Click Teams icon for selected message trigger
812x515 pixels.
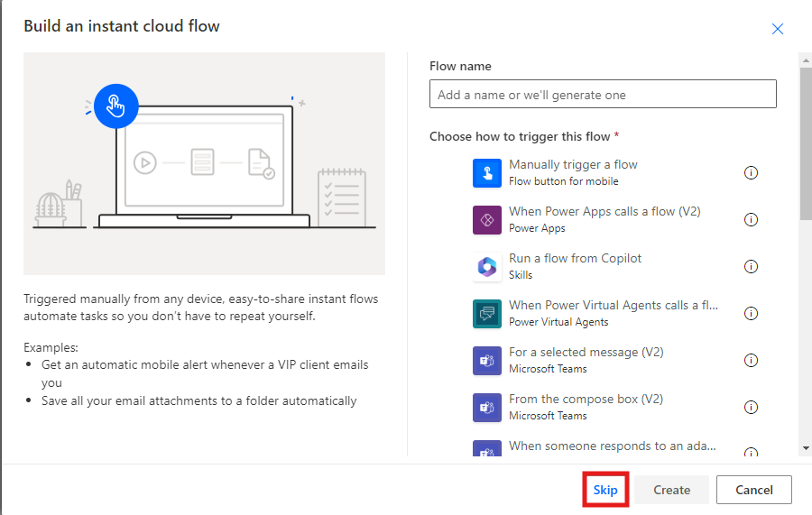point(487,361)
